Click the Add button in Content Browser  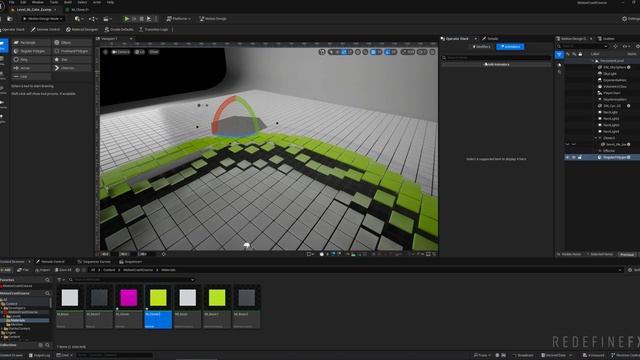(6, 270)
